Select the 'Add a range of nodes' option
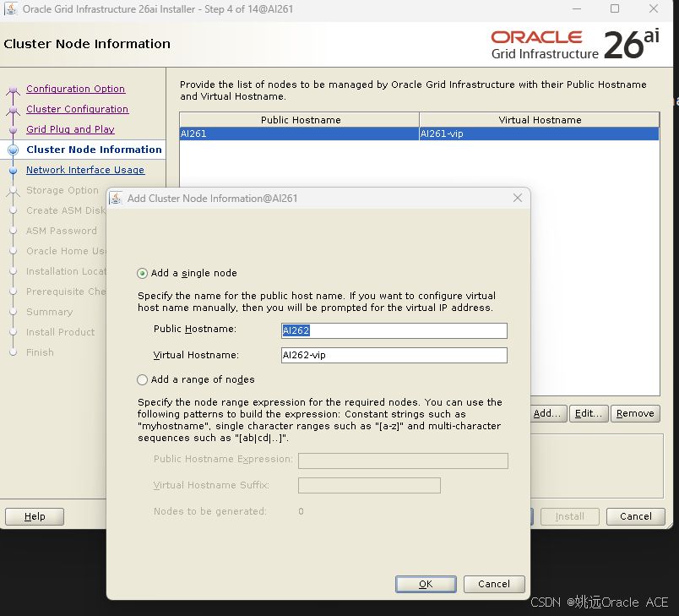 pyautogui.click(x=142, y=380)
